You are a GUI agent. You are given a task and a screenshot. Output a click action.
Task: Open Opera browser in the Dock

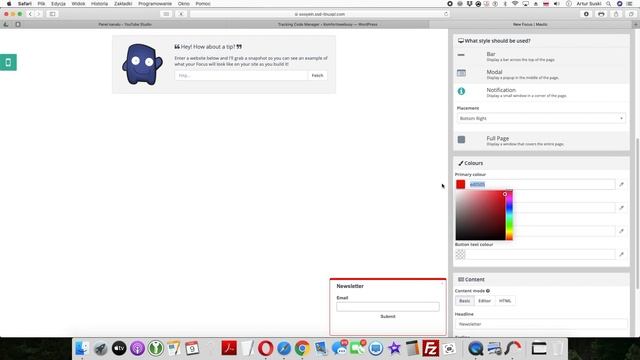click(265, 348)
